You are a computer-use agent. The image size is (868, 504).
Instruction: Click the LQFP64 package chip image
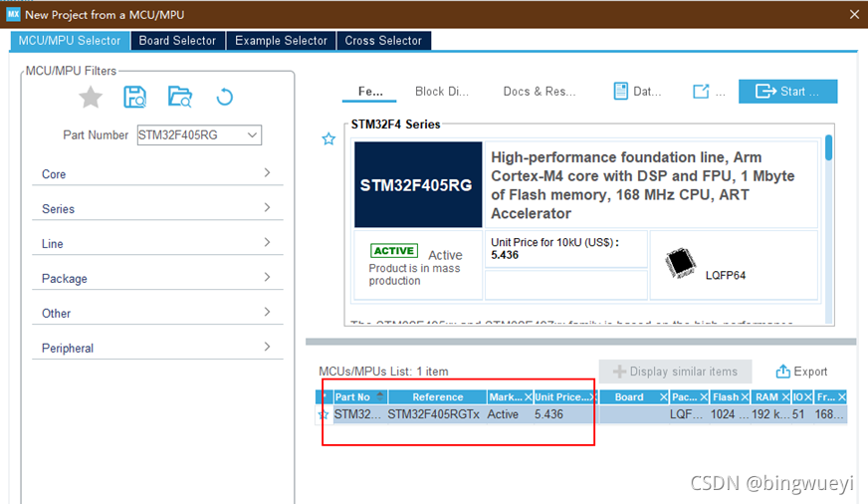[680, 263]
